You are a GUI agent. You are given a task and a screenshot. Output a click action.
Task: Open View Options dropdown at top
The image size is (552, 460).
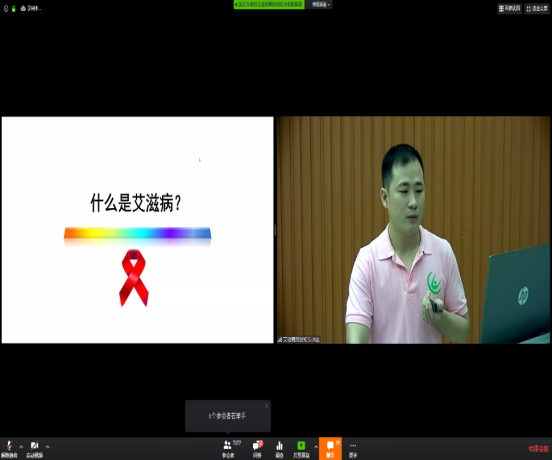[320, 5]
